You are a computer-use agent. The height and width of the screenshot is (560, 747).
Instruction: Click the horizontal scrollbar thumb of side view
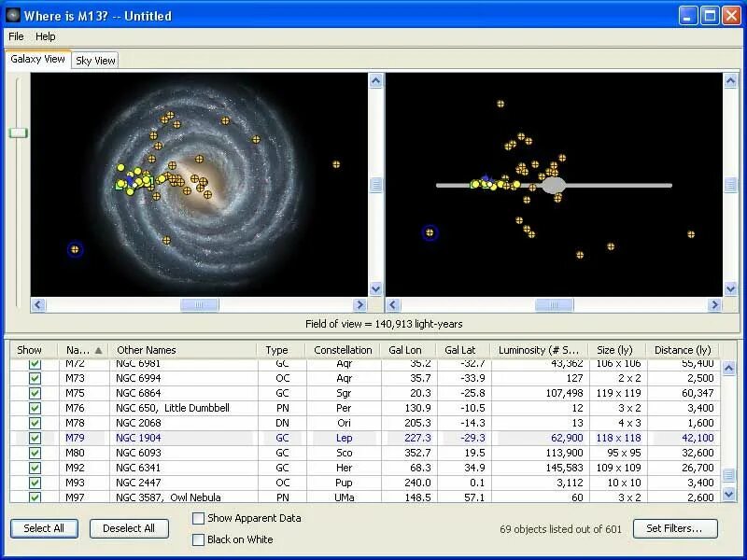tap(554, 305)
